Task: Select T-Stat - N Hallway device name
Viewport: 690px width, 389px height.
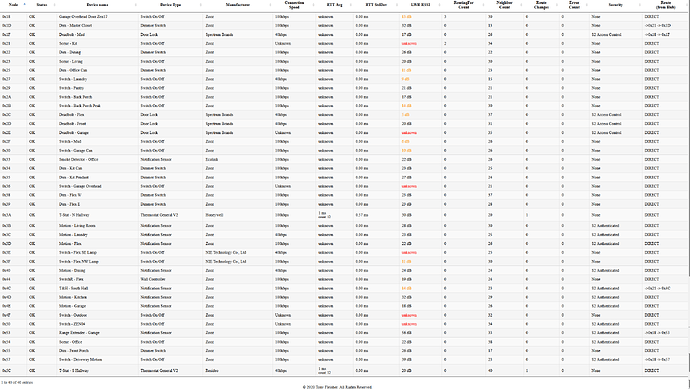Action: [x=74, y=215]
